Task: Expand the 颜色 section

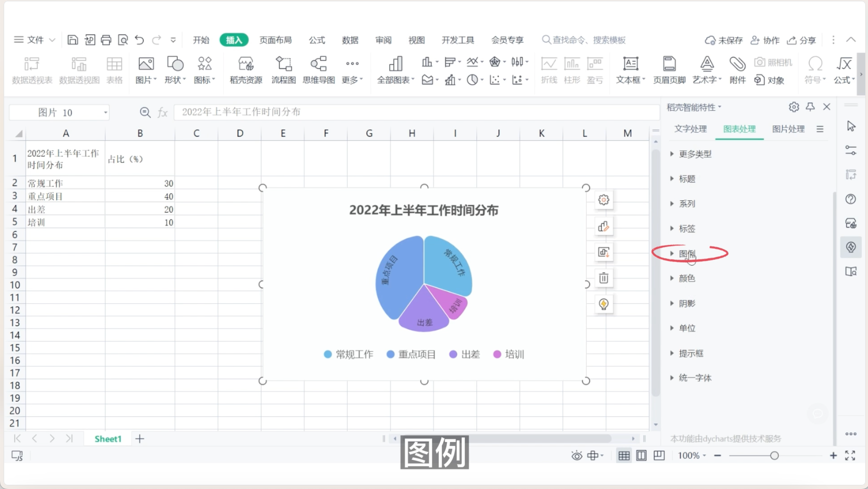Action: tap(683, 278)
